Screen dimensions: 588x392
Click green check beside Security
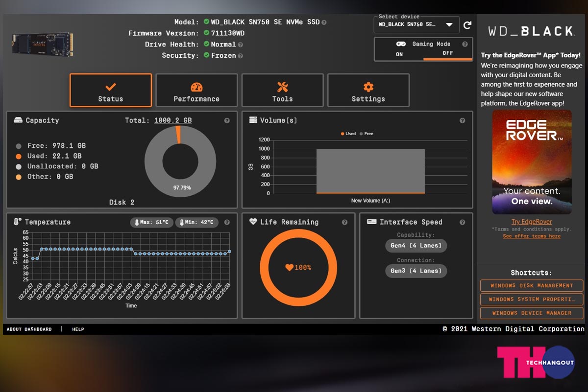207,56
